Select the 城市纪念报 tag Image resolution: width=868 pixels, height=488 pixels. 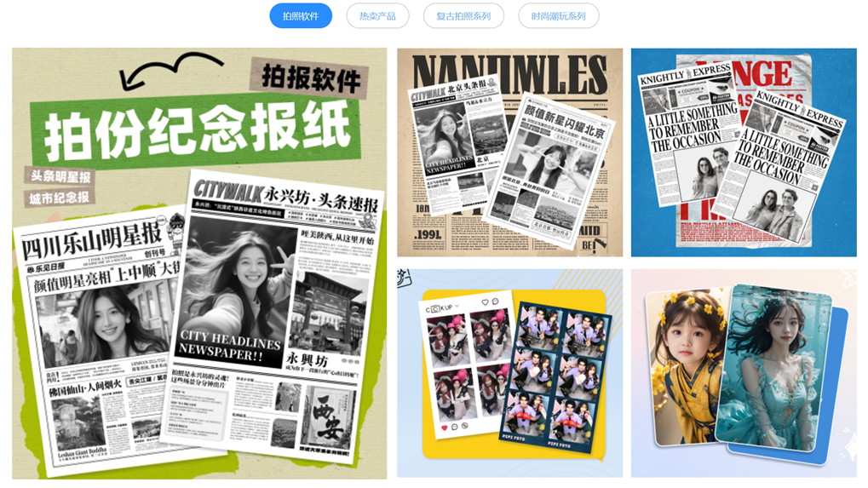60,198
